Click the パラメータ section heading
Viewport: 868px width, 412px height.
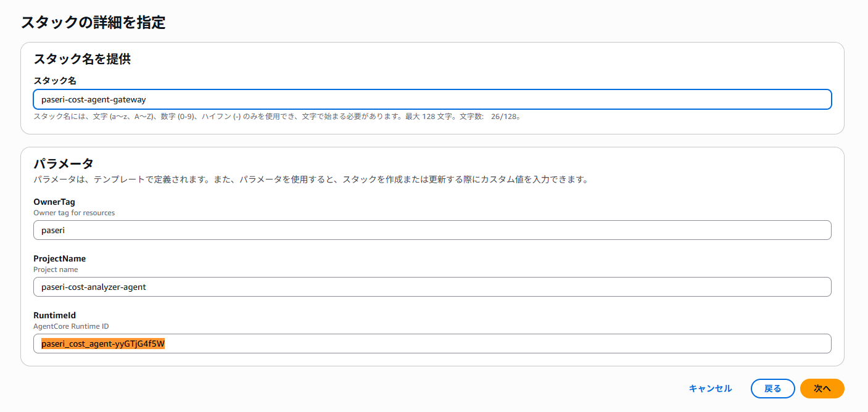pos(64,163)
